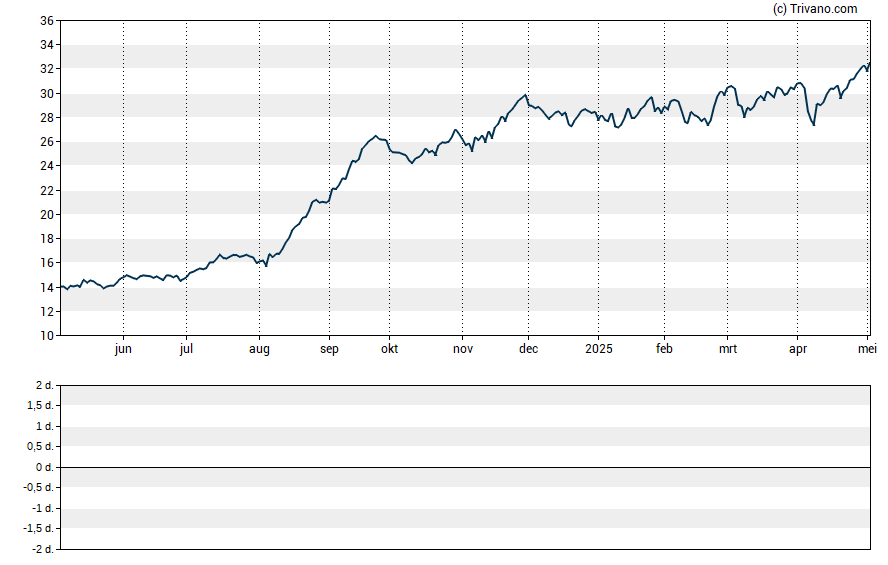Click the price axis value 28

point(46,118)
